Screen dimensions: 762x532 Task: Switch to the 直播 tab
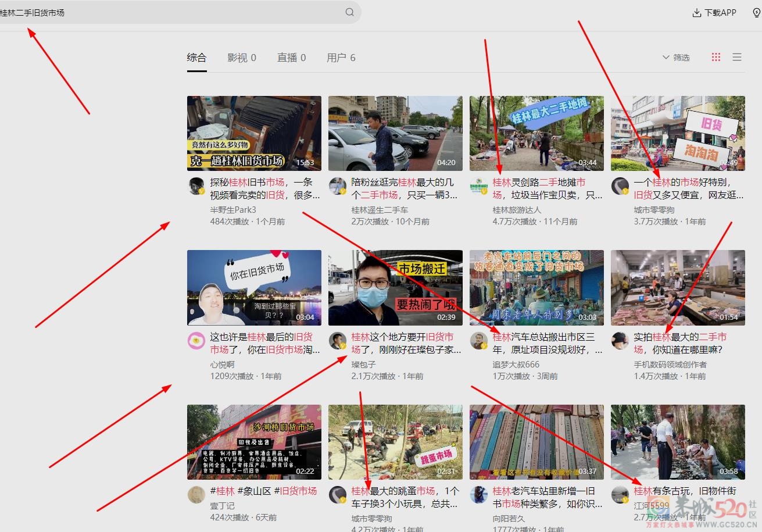(x=291, y=57)
